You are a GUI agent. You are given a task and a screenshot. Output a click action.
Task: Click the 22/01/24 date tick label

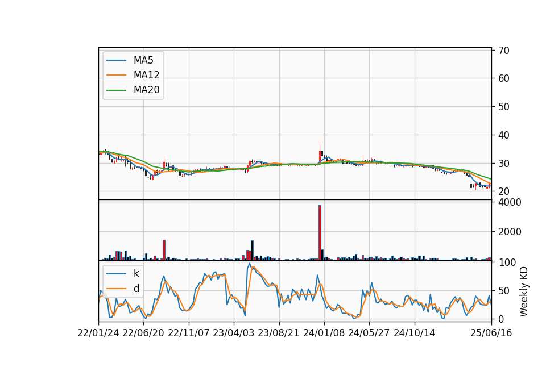point(98,333)
